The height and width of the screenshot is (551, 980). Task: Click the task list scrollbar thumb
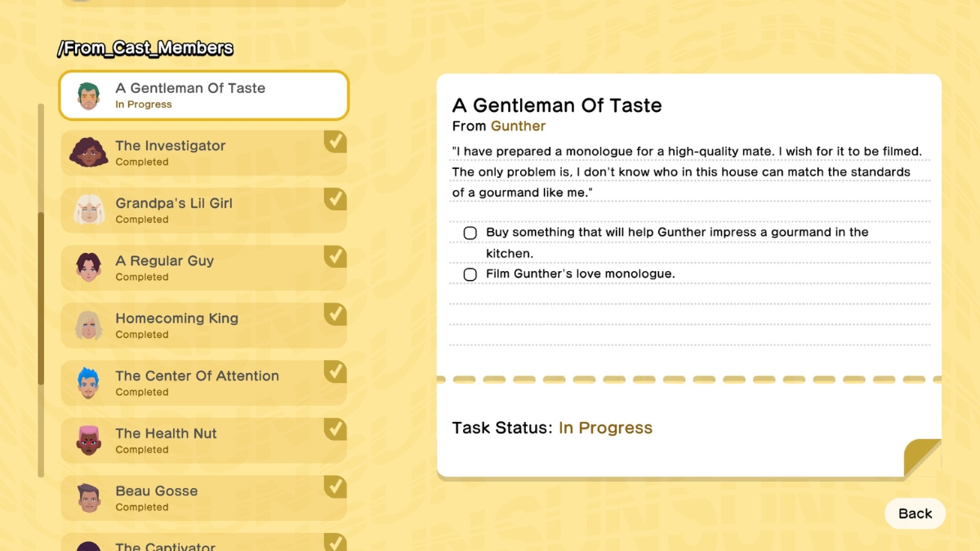(x=41, y=298)
